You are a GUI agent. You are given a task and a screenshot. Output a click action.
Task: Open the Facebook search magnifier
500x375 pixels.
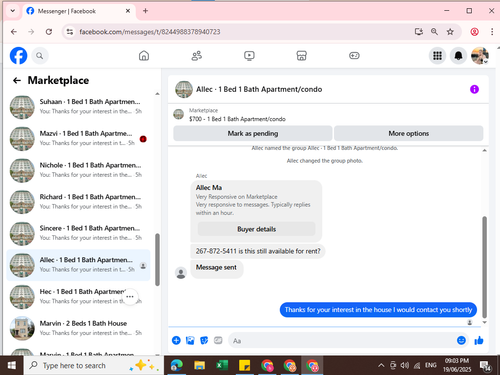pos(40,56)
